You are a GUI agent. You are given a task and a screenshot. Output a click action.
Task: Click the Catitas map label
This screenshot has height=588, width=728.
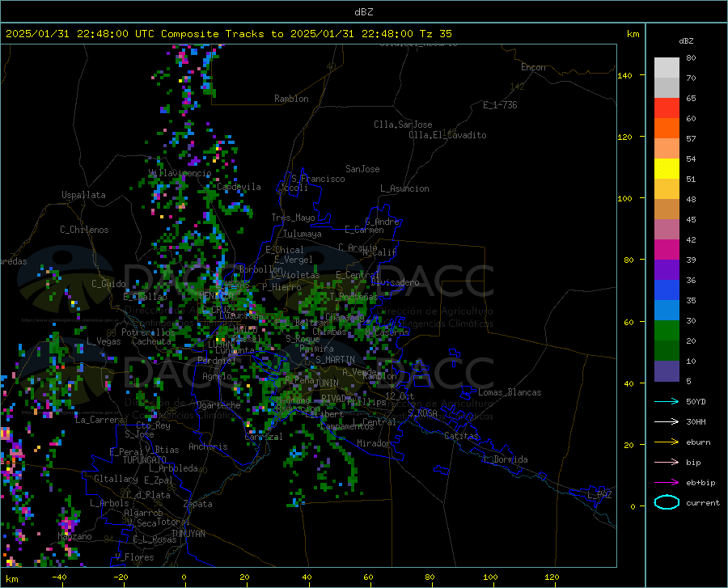click(x=462, y=436)
